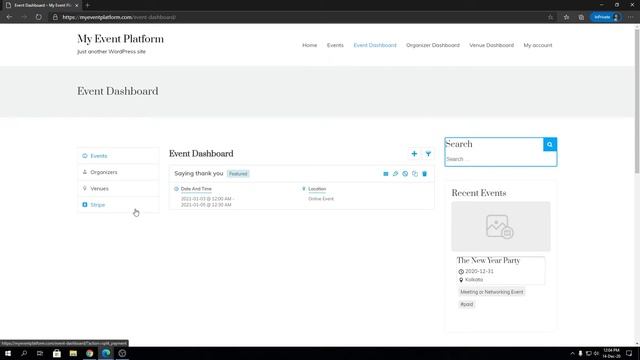This screenshot has width=640, height=360.
Task: Open the browser favorites list icon
Action: point(567,17)
